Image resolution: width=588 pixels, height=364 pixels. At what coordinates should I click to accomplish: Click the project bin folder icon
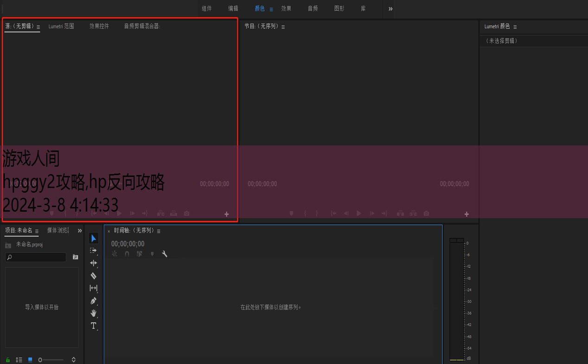tap(8, 245)
